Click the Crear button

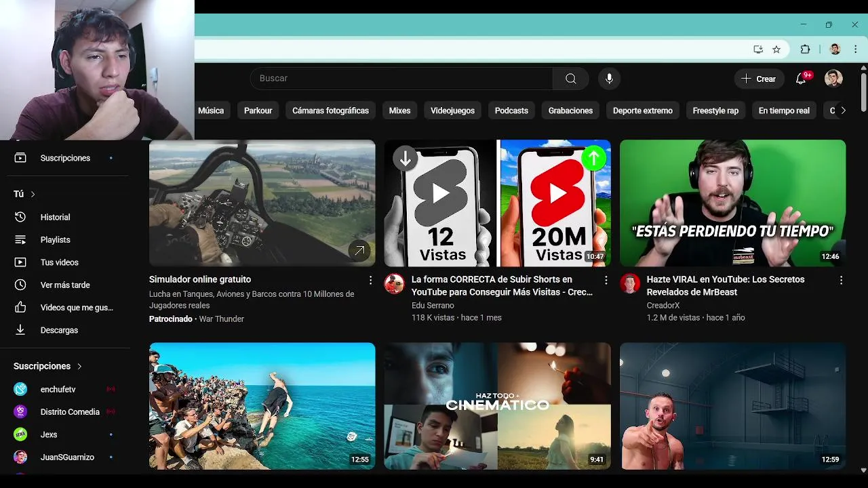click(x=759, y=79)
